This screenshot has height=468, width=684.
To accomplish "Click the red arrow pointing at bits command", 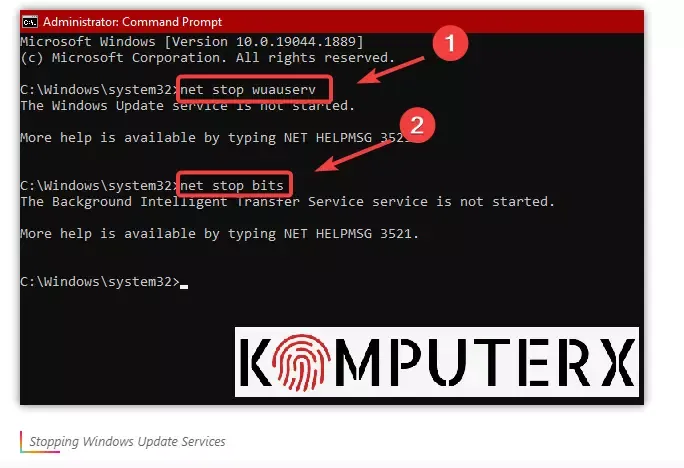I will (x=353, y=156).
